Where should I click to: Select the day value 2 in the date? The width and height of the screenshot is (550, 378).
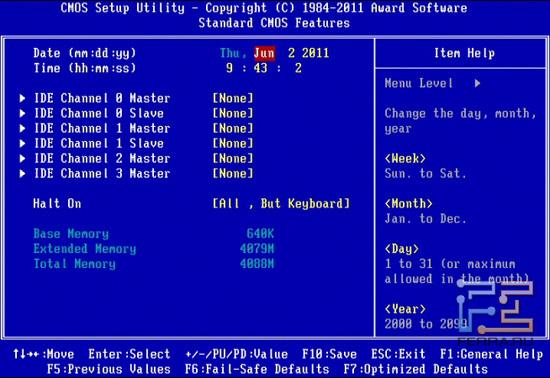click(x=291, y=53)
